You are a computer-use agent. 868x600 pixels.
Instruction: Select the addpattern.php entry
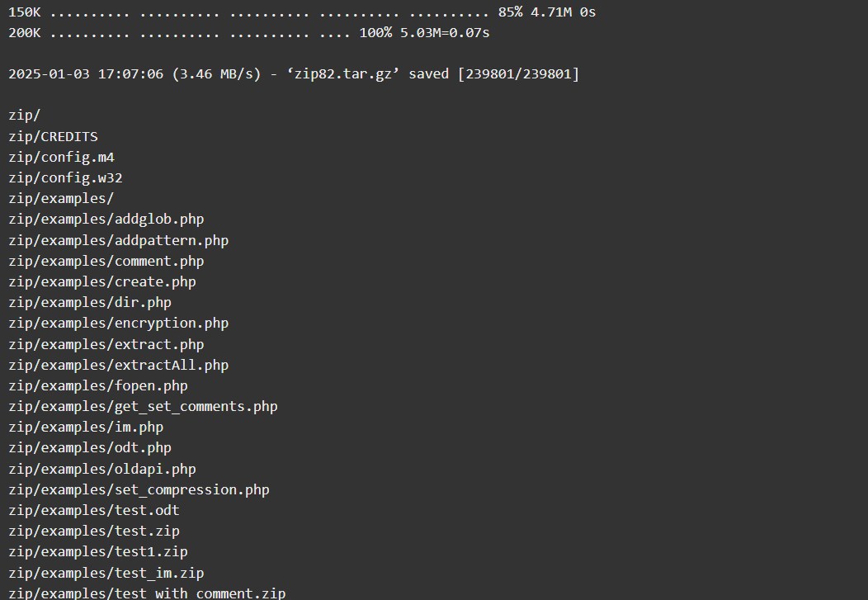pos(119,240)
